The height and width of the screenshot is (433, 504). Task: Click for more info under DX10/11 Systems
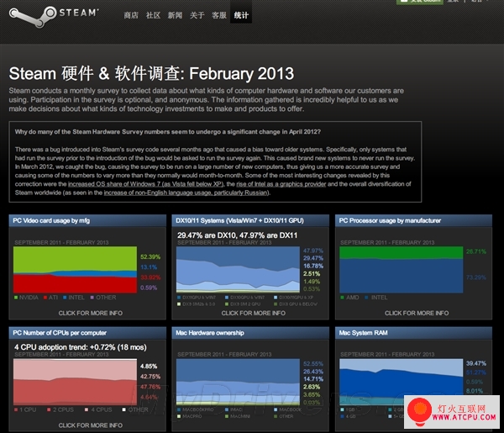tap(254, 313)
